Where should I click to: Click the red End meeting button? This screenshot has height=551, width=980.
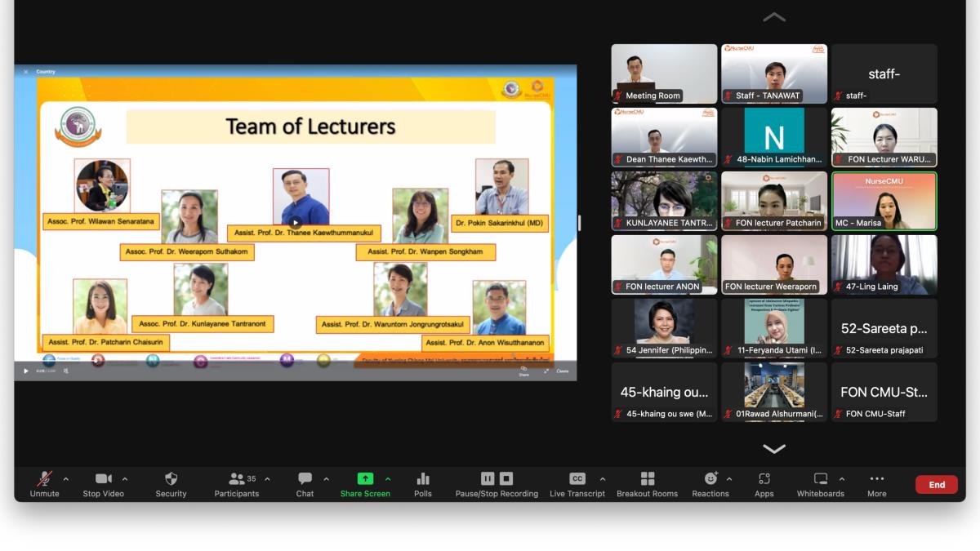pyautogui.click(x=937, y=485)
